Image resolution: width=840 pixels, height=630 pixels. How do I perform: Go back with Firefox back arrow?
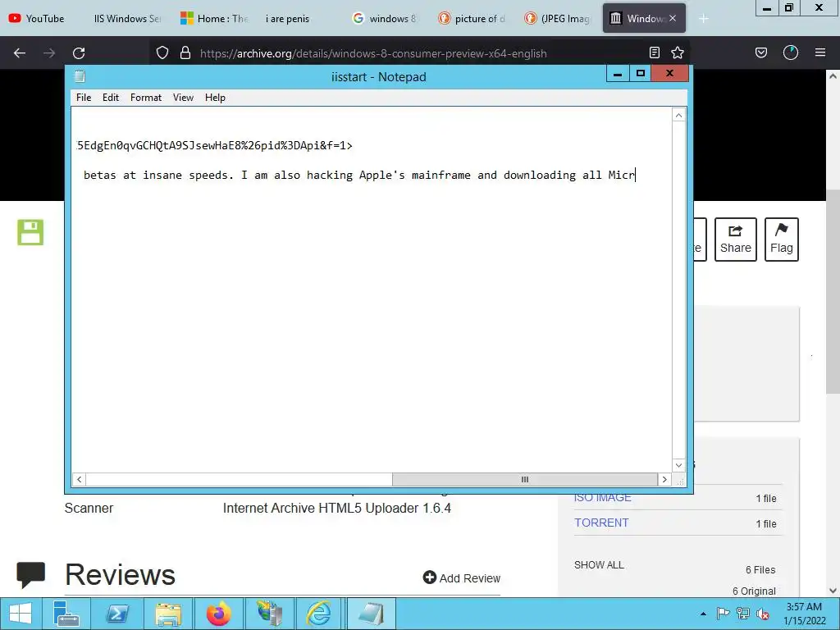click(x=20, y=53)
